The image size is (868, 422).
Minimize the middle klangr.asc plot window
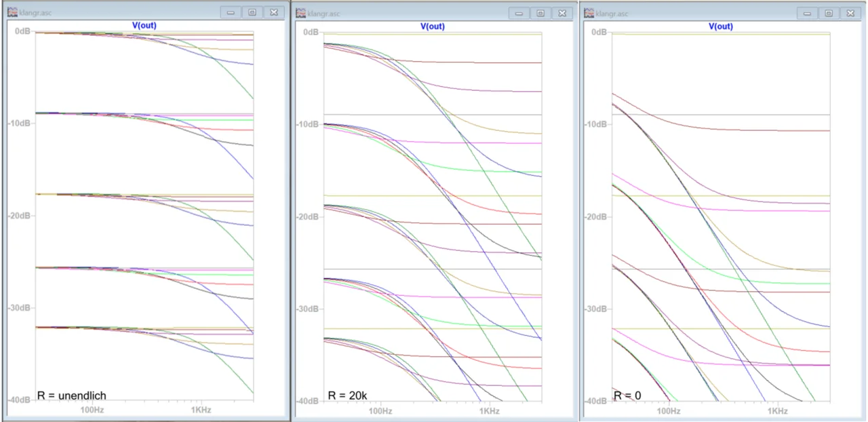point(519,13)
